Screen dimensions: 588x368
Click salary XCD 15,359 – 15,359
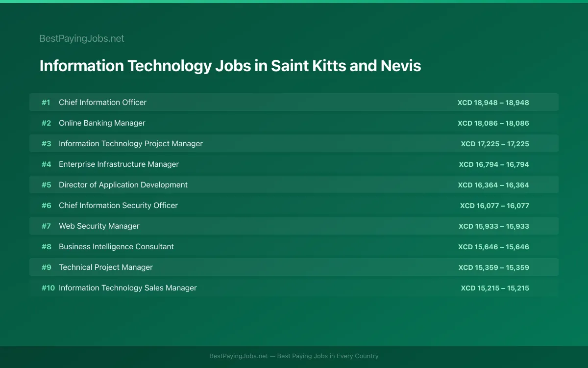pos(493,267)
